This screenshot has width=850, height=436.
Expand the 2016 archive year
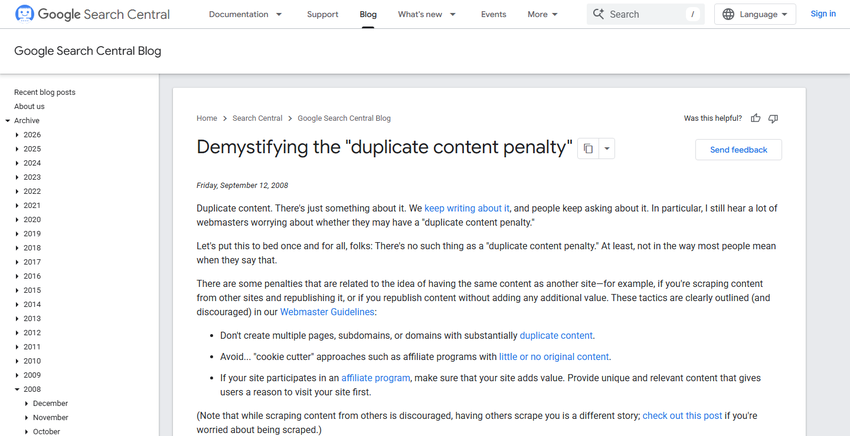coord(17,276)
